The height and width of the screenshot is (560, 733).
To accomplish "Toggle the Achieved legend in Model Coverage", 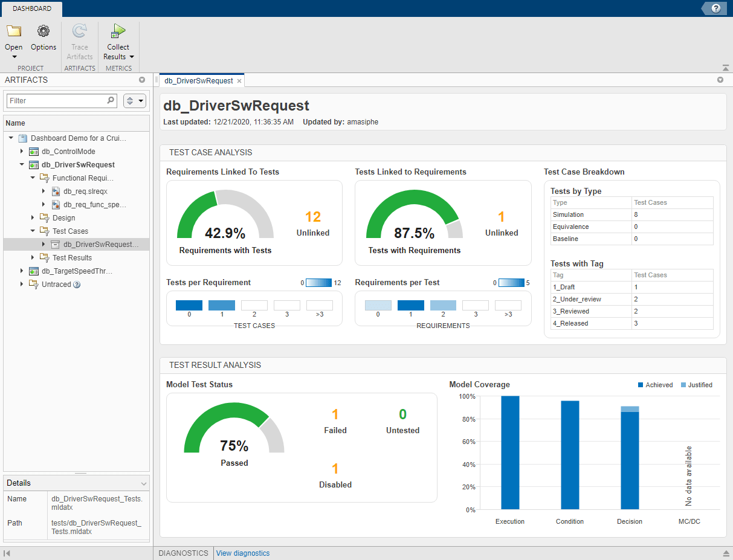I will 656,385.
